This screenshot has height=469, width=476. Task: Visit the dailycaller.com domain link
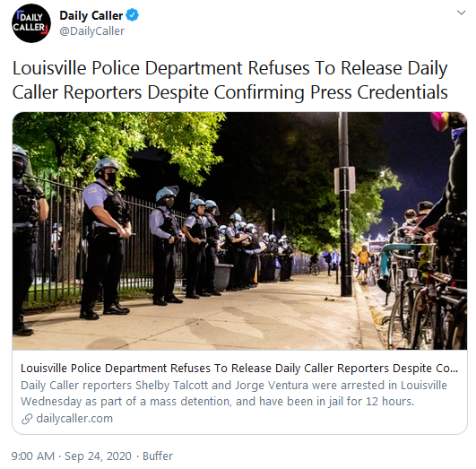(74, 419)
